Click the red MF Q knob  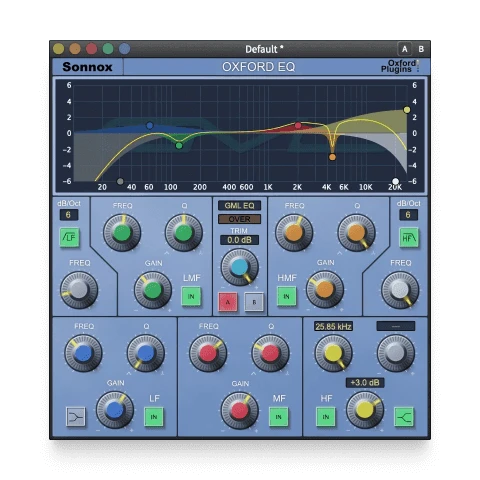pyautogui.click(x=270, y=353)
